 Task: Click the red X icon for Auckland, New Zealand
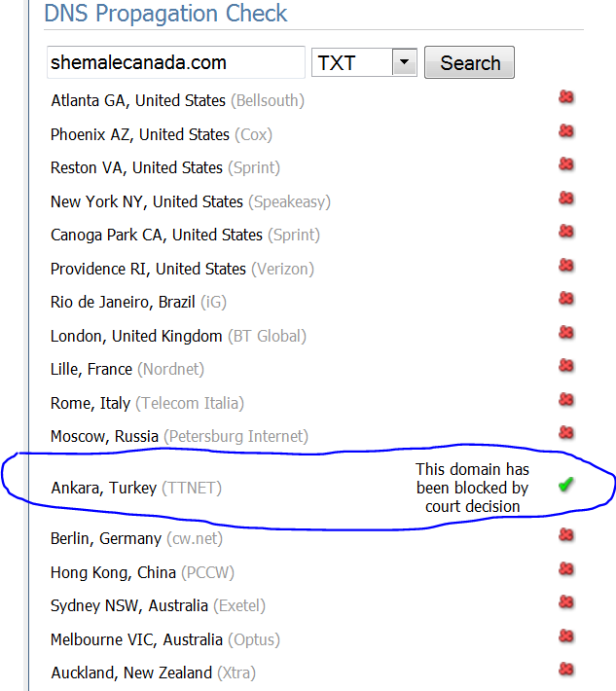coord(565,670)
